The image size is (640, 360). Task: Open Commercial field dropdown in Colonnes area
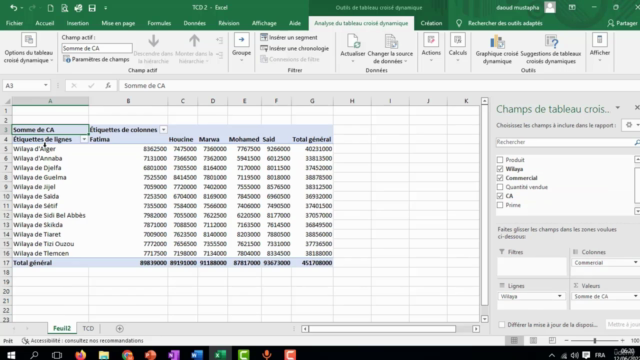tap(636, 262)
